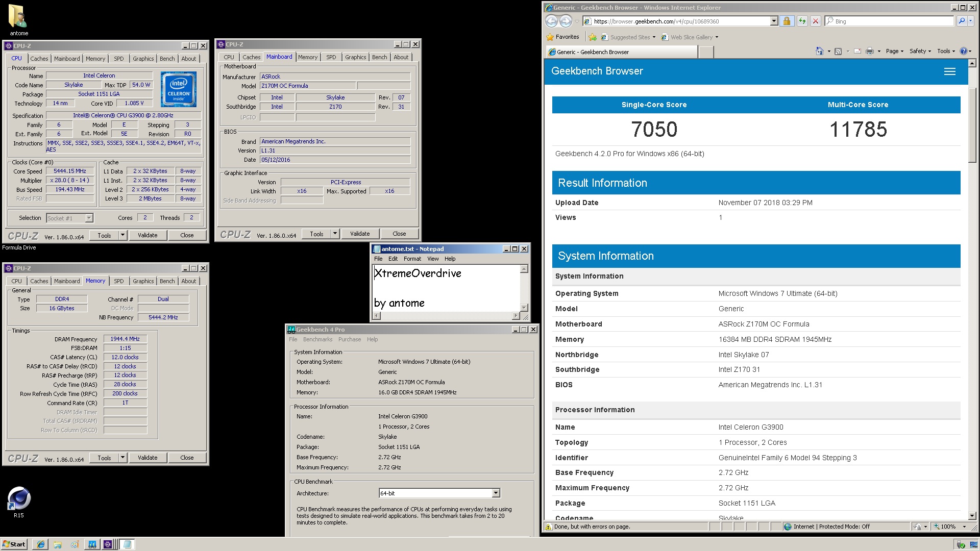Image resolution: width=980 pixels, height=551 pixels.
Task: Click the 'XtremeOverdrive' text in Notepad
Action: (418, 273)
